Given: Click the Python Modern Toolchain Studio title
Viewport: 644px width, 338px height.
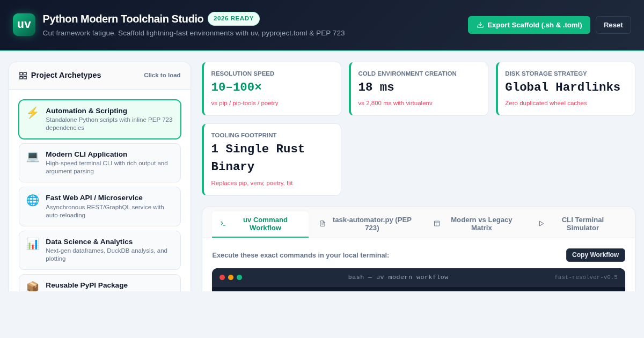Looking at the screenshot, I should (123, 19).
